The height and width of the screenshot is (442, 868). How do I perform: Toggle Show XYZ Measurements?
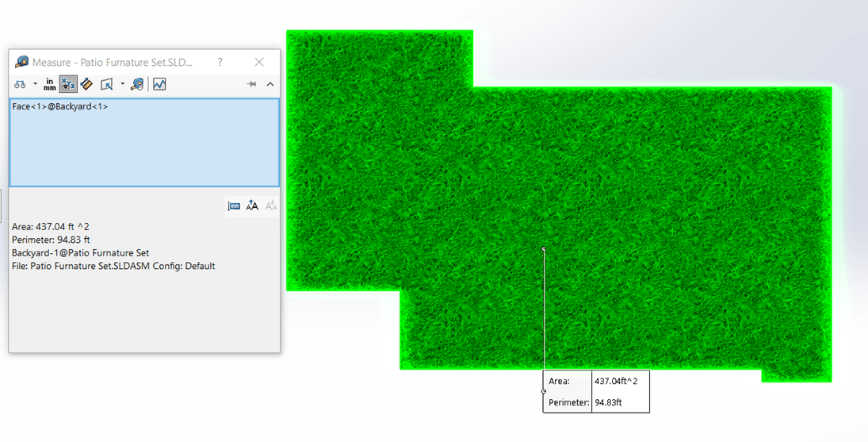point(68,84)
